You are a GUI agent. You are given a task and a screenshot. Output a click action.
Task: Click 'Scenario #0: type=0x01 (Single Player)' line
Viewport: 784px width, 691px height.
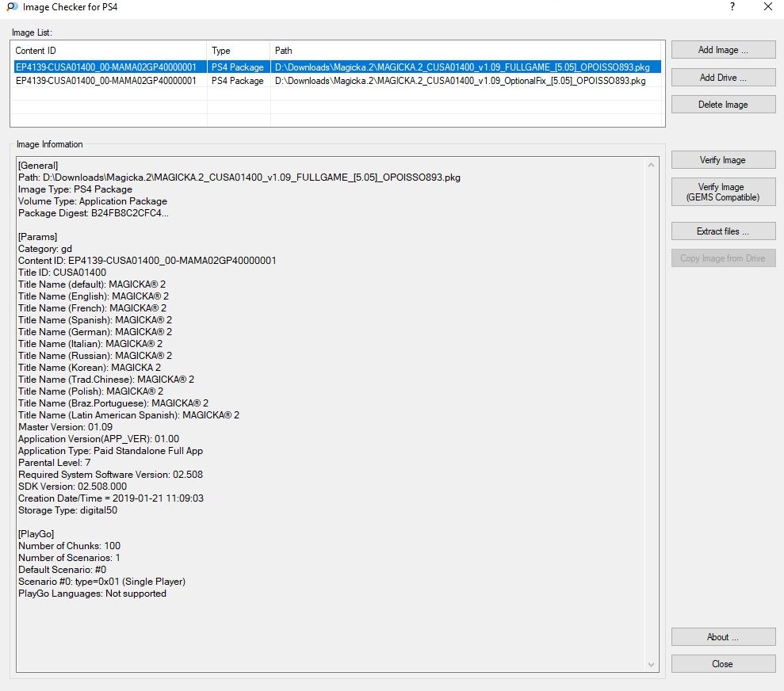tap(102, 581)
